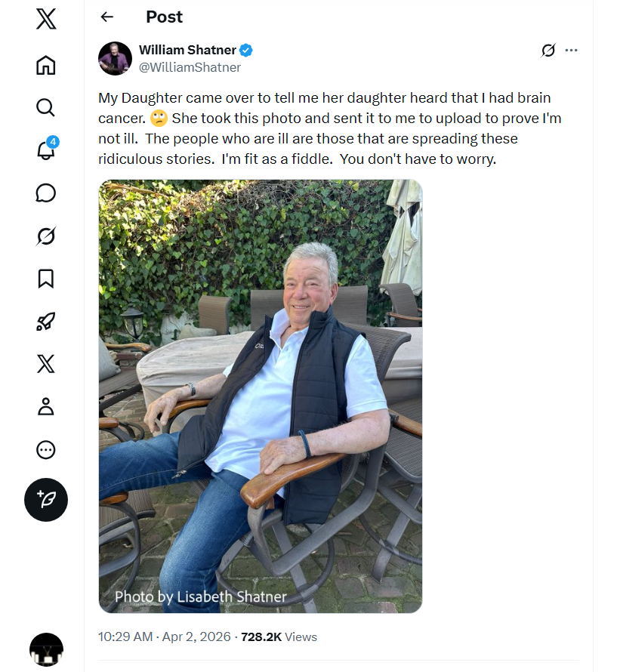Expand the sidebar More circle menu
The height and width of the screenshot is (672, 617).
[x=46, y=450]
